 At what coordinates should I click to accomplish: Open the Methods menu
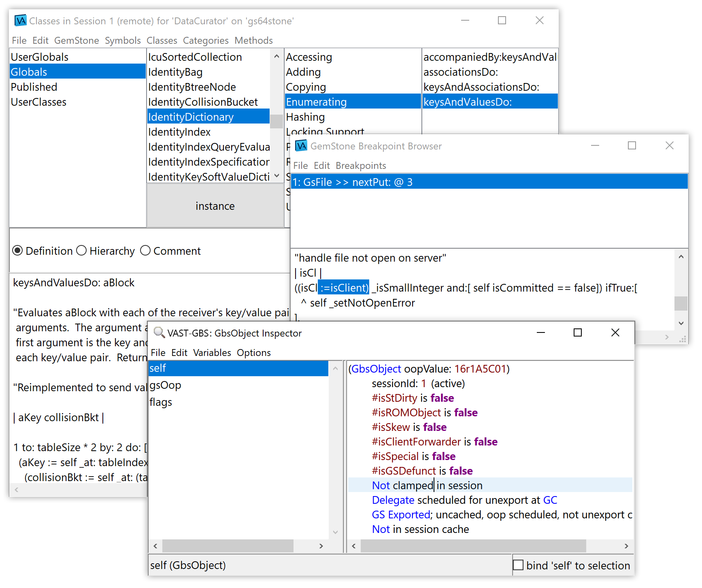pyautogui.click(x=253, y=40)
